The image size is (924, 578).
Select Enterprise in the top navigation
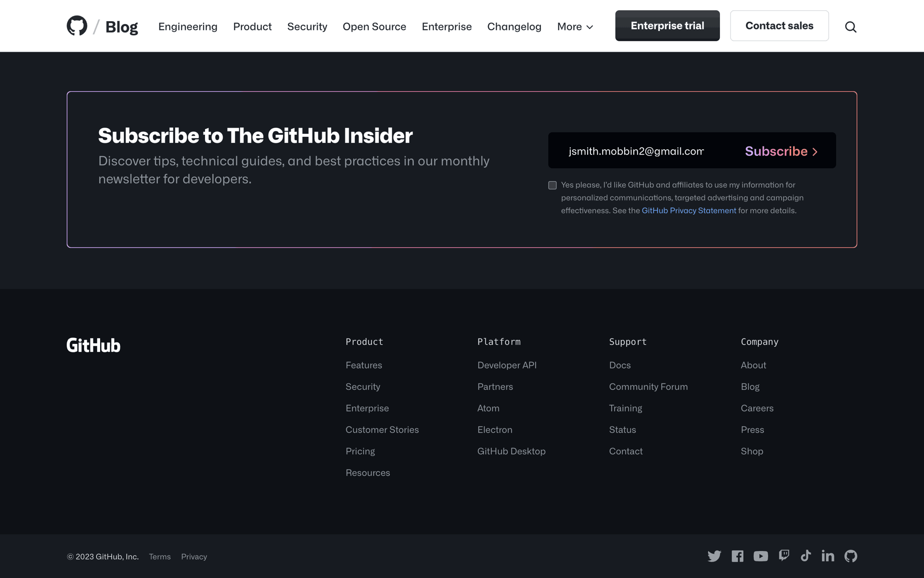447,26
